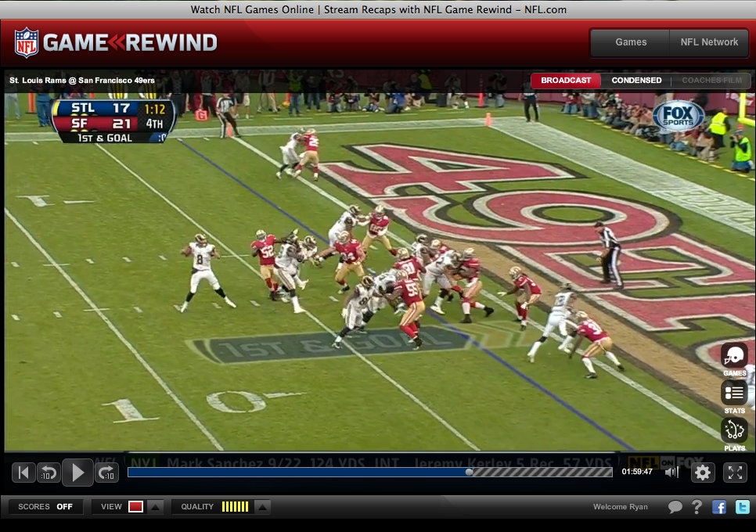Click the St. Louis Rams @ San Francisco 49ers title
Screen dimensions: 756x532
pos(82,81)
